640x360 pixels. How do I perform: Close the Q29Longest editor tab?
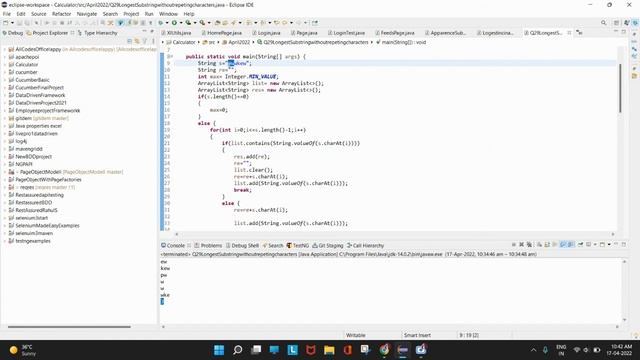pyautogui.click(x=569, y=33)
